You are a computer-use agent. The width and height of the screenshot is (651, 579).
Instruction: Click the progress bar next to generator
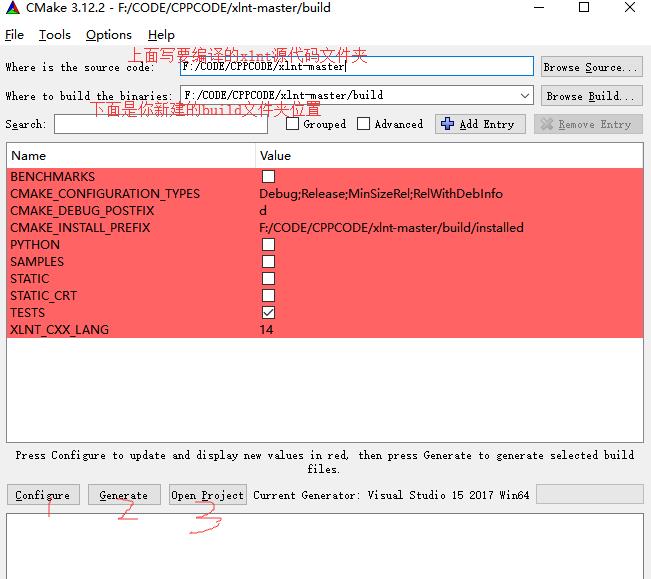coord(590,495)
